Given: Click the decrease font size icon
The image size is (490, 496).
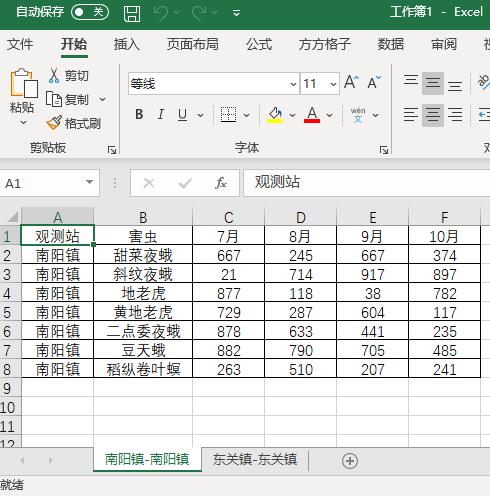Looking at the screenshot, I should coord(374,82).
